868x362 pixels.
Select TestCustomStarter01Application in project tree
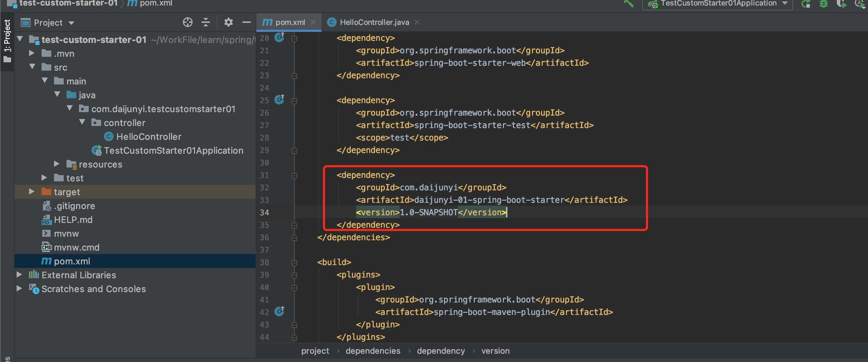click(x=174, y=151)
